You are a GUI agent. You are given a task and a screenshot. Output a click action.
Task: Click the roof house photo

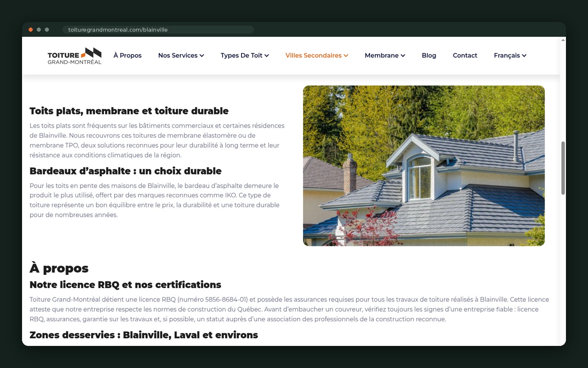pyautogui.click(x=424, y=166)
